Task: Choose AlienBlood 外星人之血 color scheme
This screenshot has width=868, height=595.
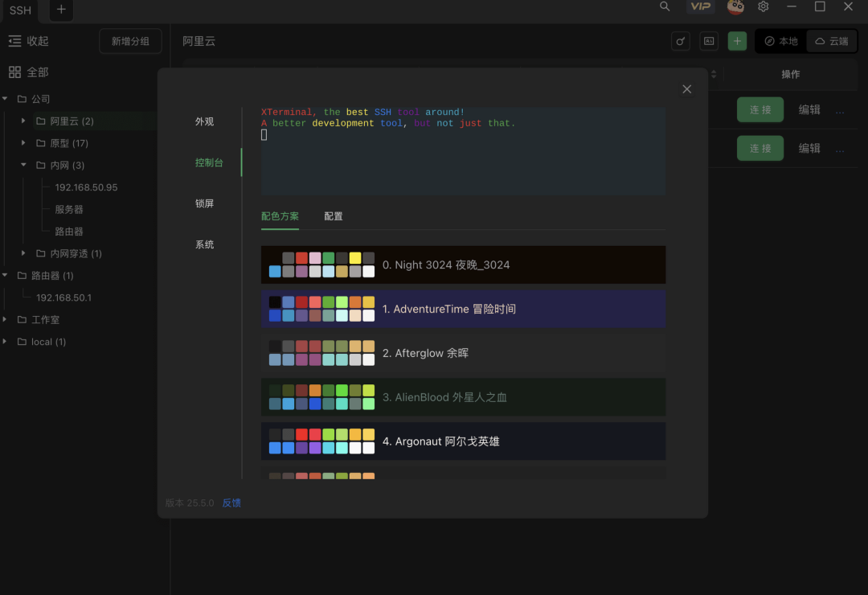Action: [x=464, y=397]
